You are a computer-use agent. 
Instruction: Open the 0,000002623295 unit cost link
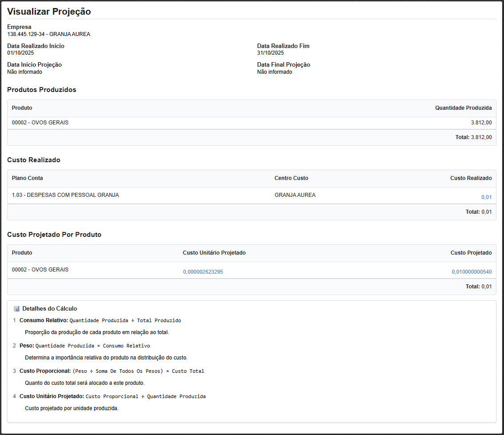click(x=203, y=272)
